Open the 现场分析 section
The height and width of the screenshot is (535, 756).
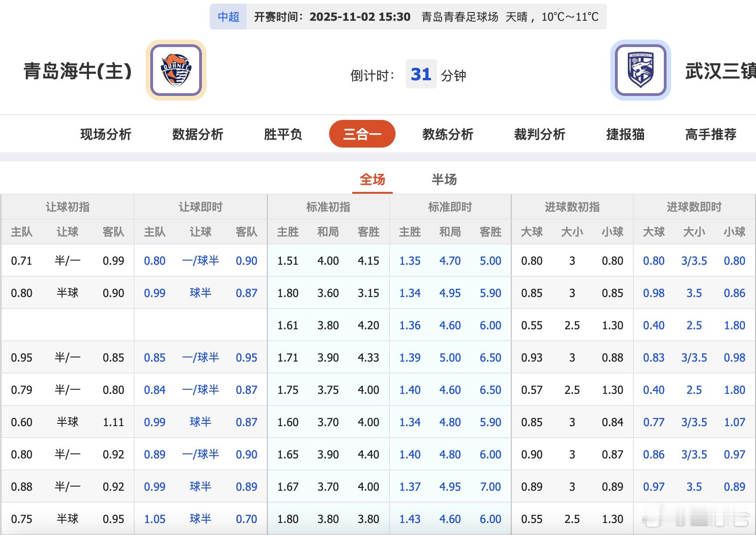tap(105, 134)
